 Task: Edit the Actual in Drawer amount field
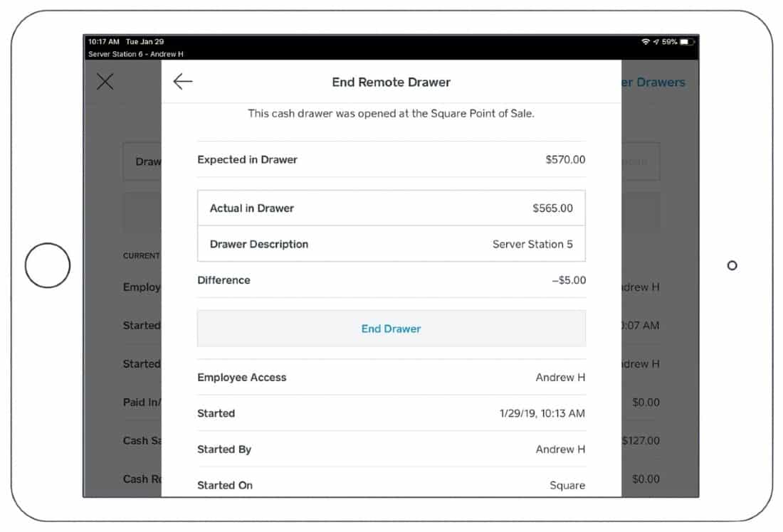click(391, 208)
